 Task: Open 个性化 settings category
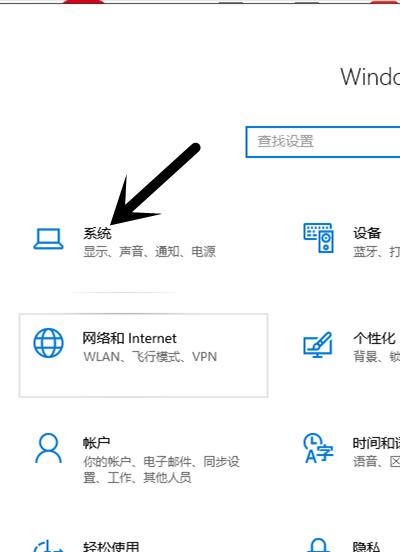(x=374, y=338)
